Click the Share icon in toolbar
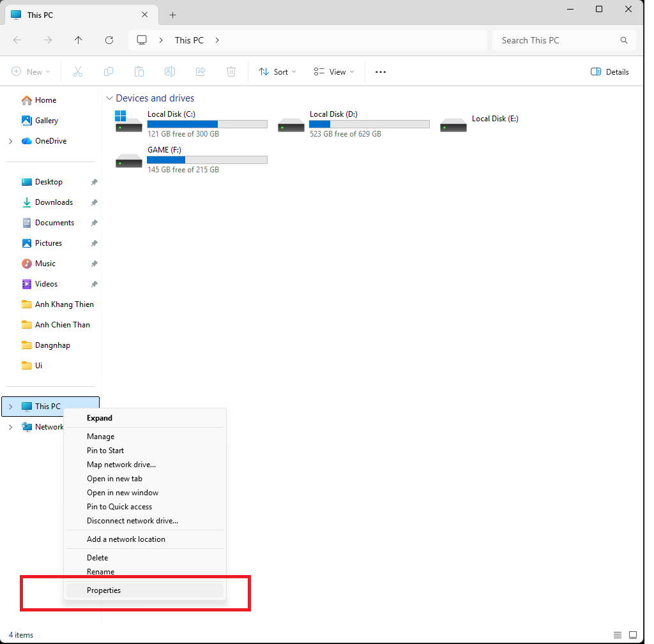This screenshot has width=654, height=644. (201, 72)
